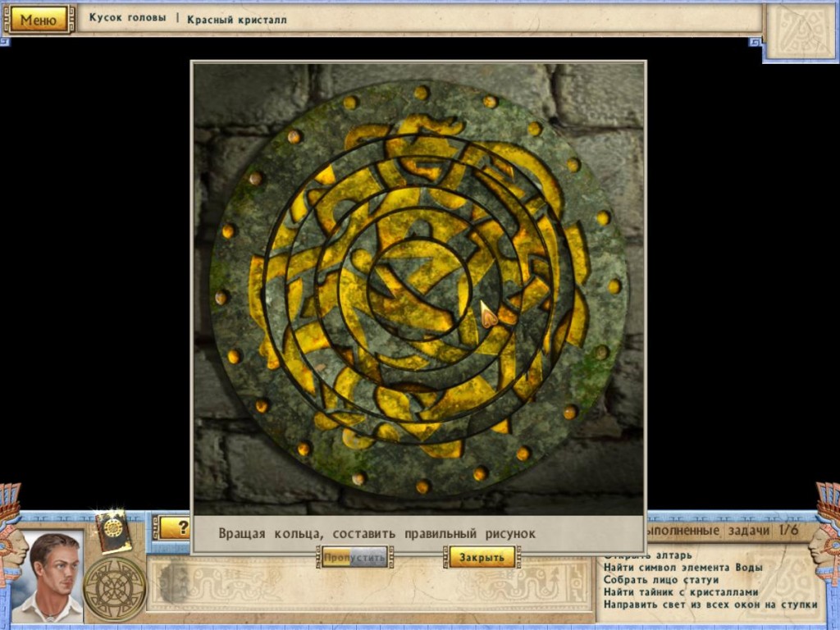Click the map glyph tile in the top right corner
This screenshot has width=840, height=630.
pos(801,31)
